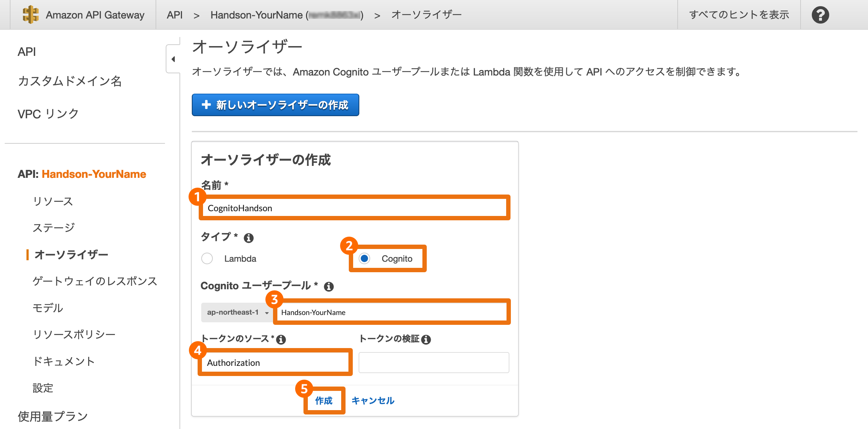Viewport: 868px width, 429px height.
Task: Collapse the left sidebar with the arrow
Action: (173, 59)
